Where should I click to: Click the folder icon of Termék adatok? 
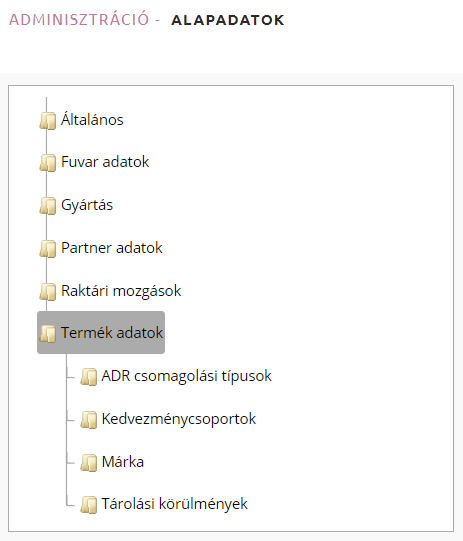pyautogui.click(x=48, y=334)
